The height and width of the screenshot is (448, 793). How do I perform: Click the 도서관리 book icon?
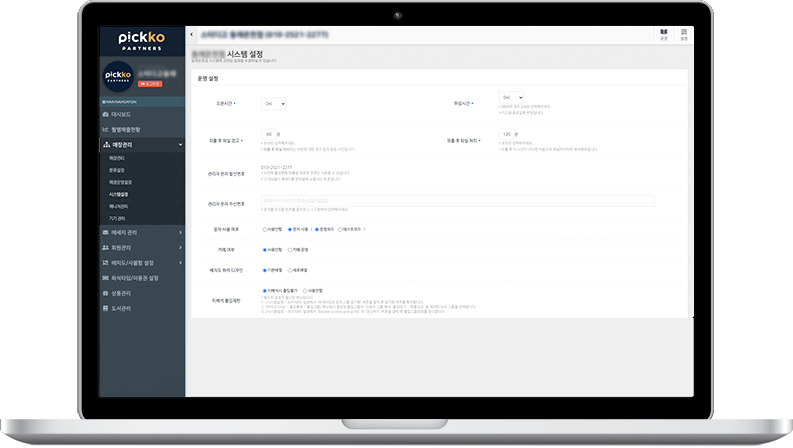[x=105, y=308]
